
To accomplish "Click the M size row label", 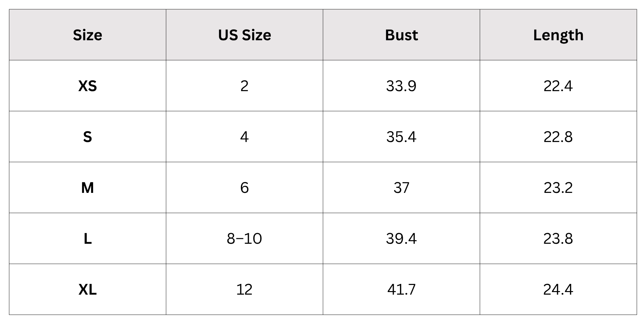I will pos(88,188).
